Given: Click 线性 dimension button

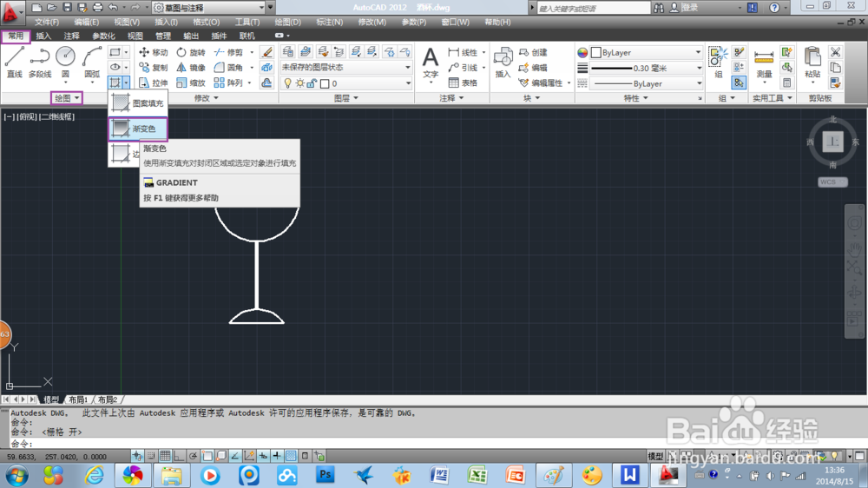Looking at the screenshot, I should (463, 52).
